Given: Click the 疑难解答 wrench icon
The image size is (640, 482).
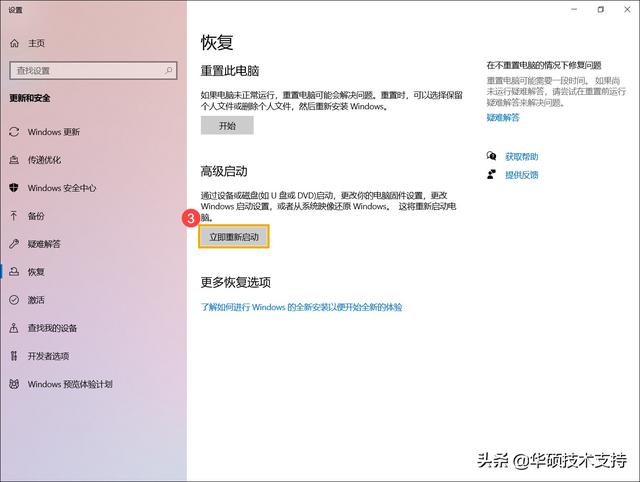Looking at the screenshot, I should [x=14, y=244].
